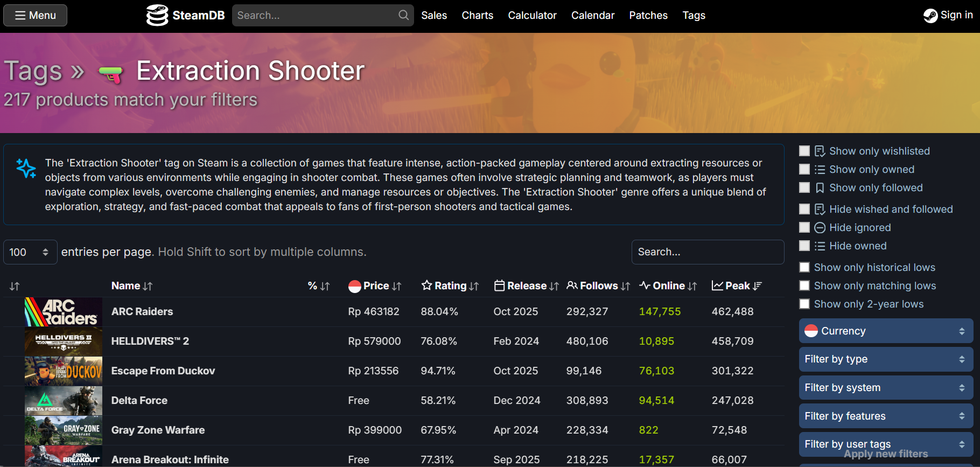Click the wishlist icon beside Show only wishlisted
The image size is (980, 467).
[x=820, y=151]
